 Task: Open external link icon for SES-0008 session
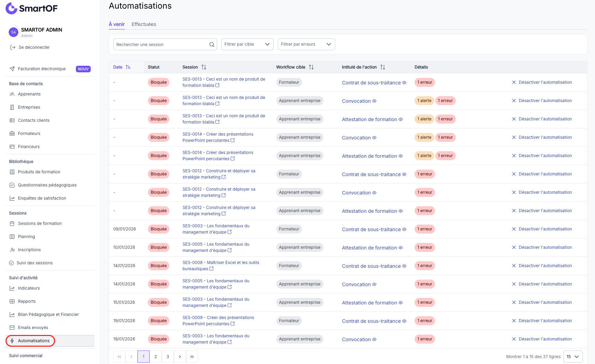(211, 269)
